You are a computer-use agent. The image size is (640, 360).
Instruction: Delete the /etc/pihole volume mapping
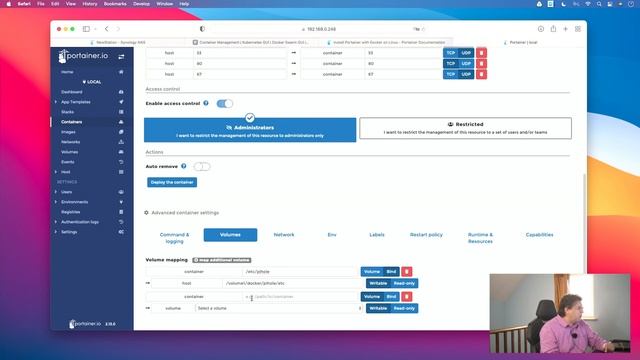(407, 271)
